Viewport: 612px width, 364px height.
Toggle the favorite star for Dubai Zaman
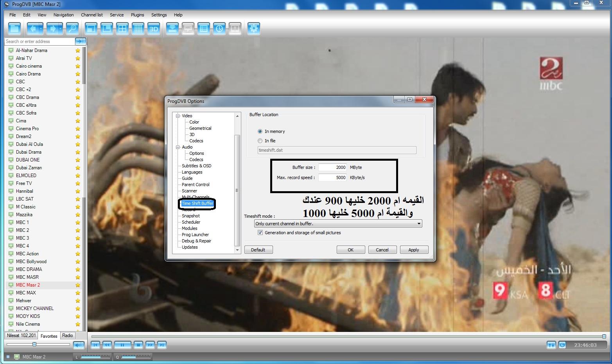(78, 168)
